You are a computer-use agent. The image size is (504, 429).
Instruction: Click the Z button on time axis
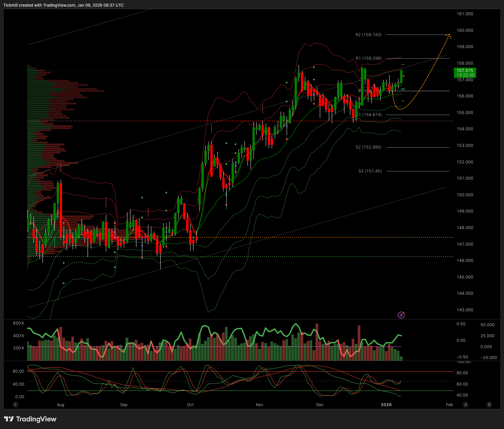point(15,404)
